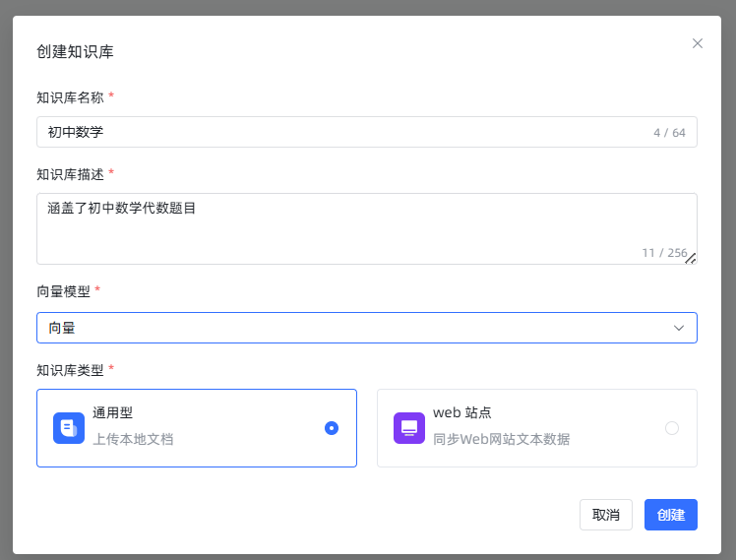This screenshot has width=736, height=560.
Task: Click the 上传本地文档 subtitle text
Action: tap(133, 439)
